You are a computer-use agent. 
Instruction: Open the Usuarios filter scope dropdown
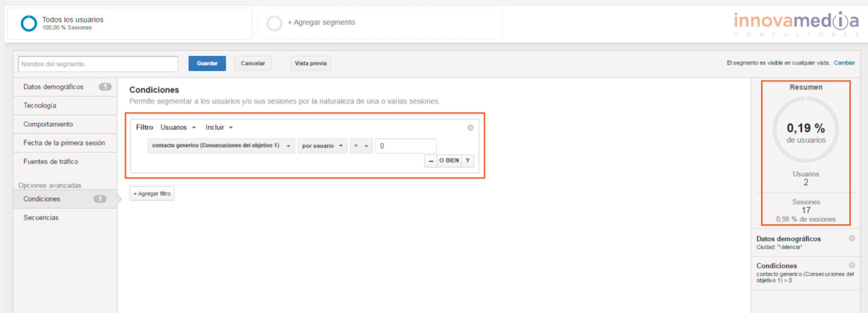(178, 127)
